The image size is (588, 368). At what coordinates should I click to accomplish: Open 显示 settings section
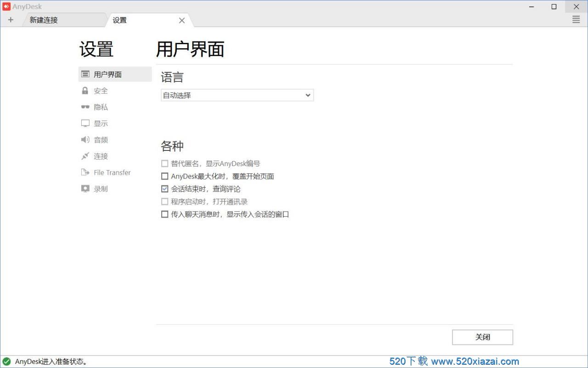(115, 123)
